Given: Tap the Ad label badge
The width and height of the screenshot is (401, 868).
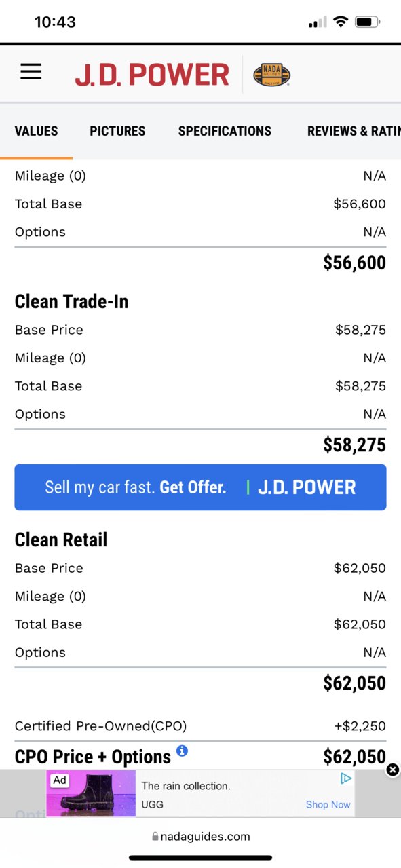Looking at the screenshot, I should 60,780.
